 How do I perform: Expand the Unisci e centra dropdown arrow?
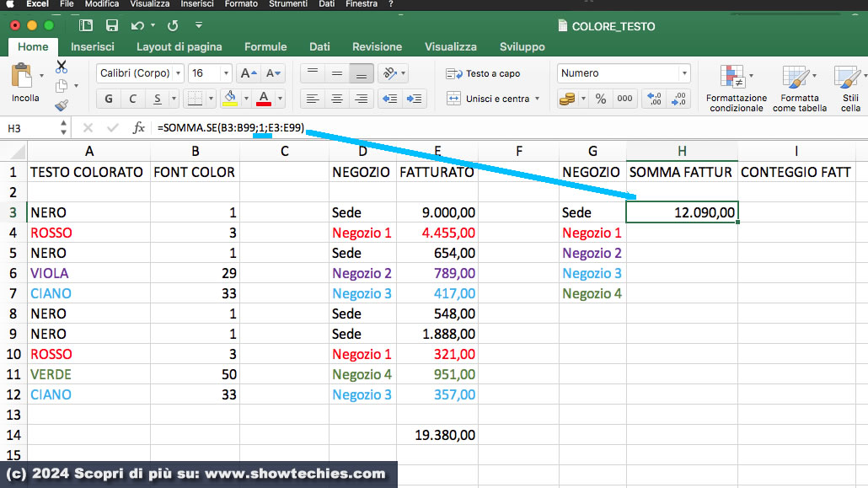(537, 99)
